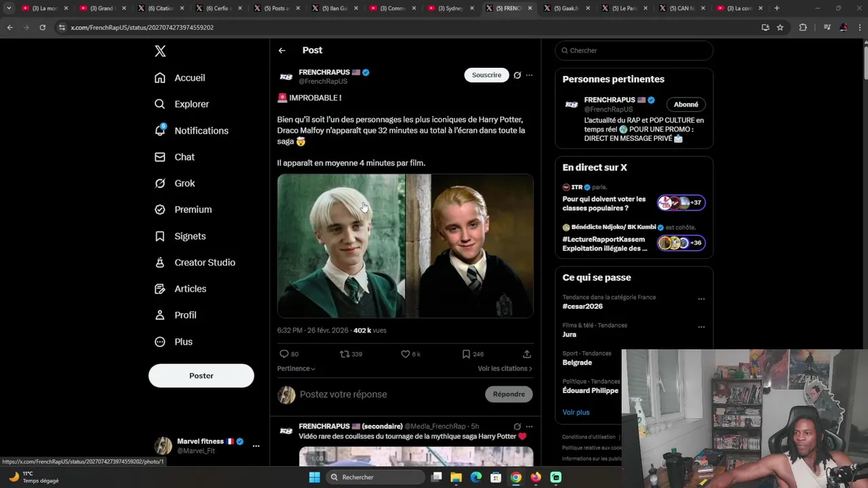Open the Explorer search page
This screenshot has width=868, height=488.
coord(181,104)
